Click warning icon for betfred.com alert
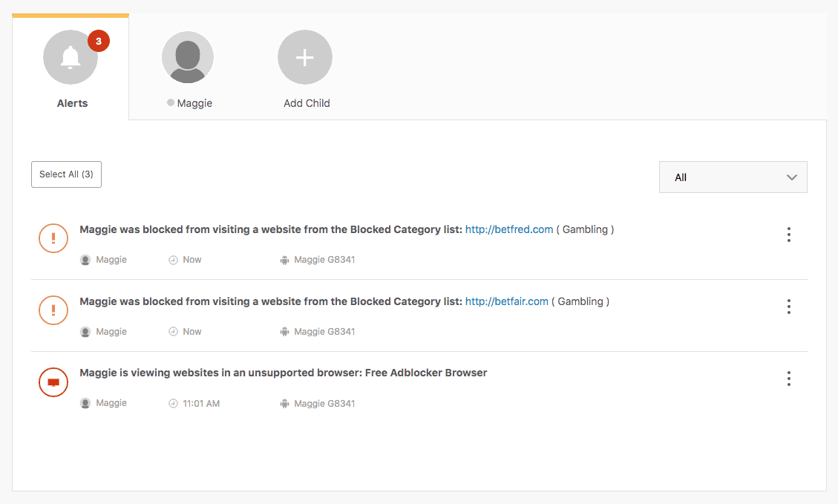Screen dimensions: 838x504 click(x=53, y=238)
